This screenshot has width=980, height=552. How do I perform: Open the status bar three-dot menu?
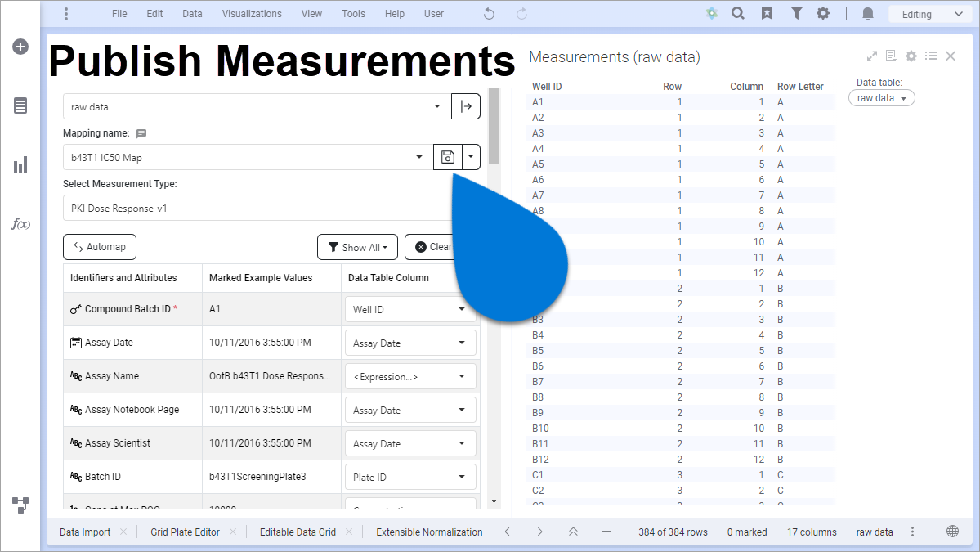point(912,532)
